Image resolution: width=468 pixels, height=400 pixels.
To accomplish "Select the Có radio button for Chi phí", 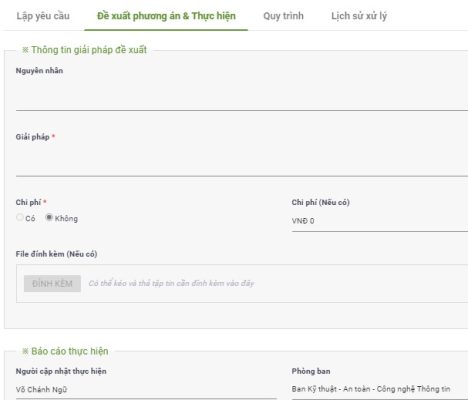I will pyautogui.click(x=20, y=217).
